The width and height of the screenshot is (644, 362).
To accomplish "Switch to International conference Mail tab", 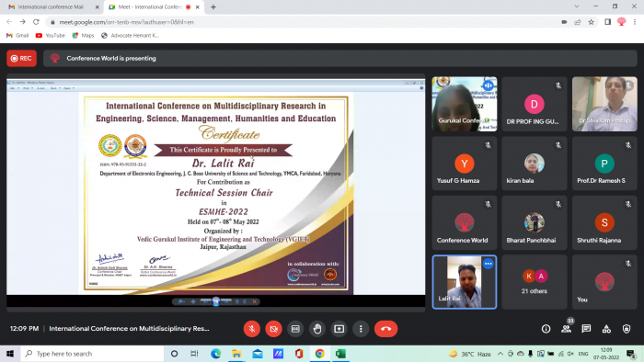I will pos(52,7).
